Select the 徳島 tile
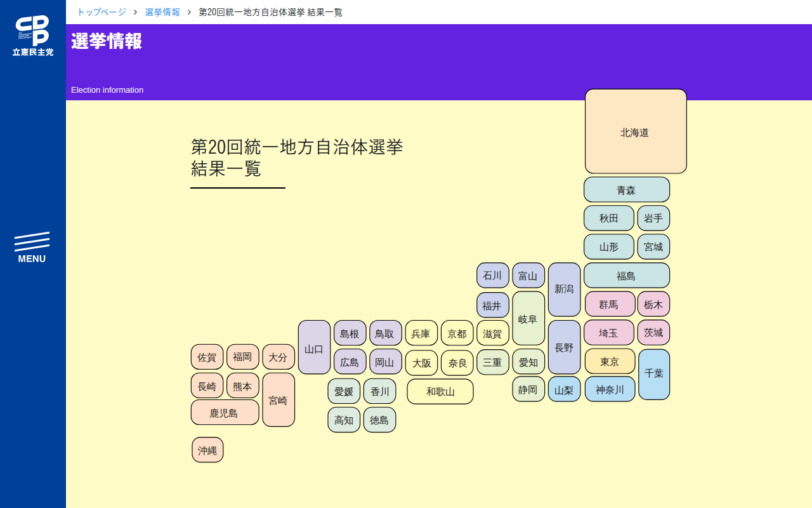812x508 pixels. pyautogui.click(x=380, y=420)
